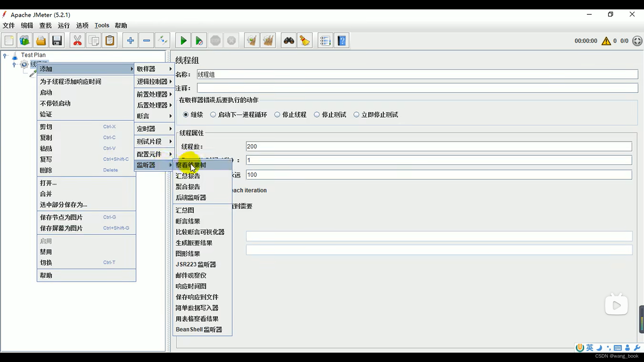The width and height of the screenshot is (644, 362).
Task: Choose 聚合报告 from listener submenu
Action: 202,187
